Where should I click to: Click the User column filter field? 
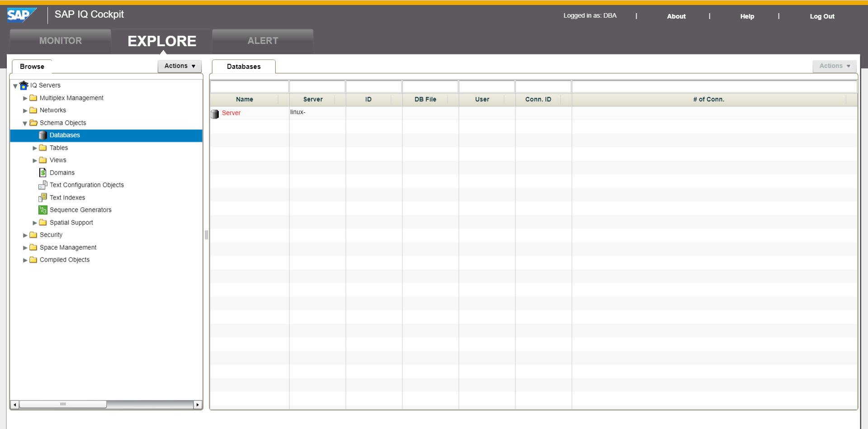pyautogui.click(x=487, y=86)
